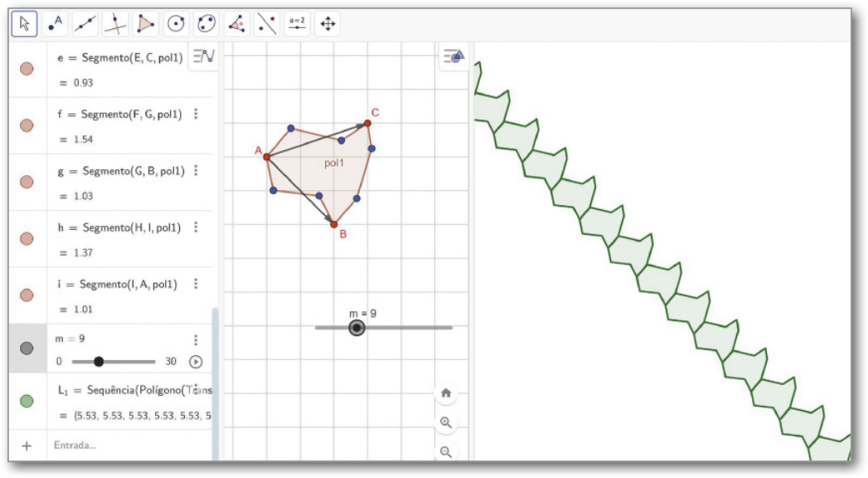Click the value 1.54 under segment f
This screenshot has width=868, height=478.
click(83, 139)
